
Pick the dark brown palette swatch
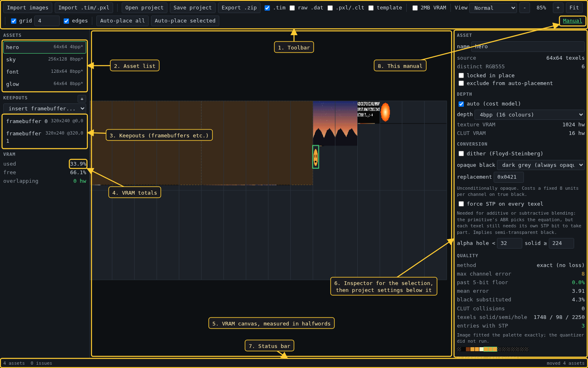(468, 349)
